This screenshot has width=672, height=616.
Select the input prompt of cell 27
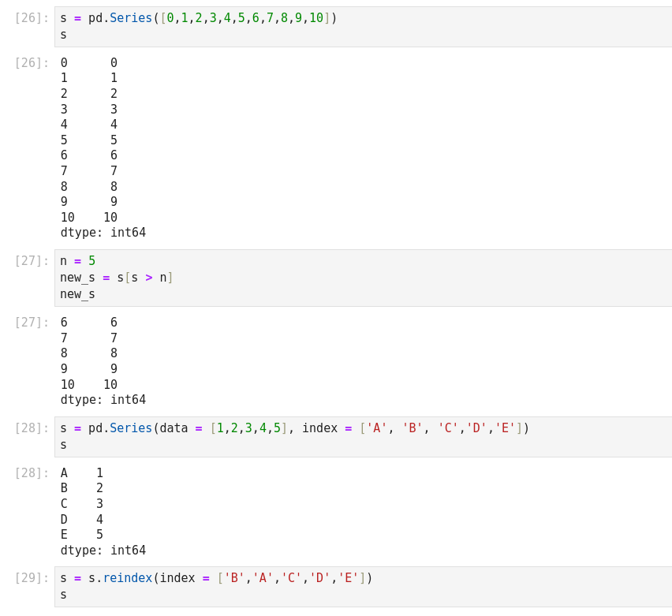(x=32, y=261)
